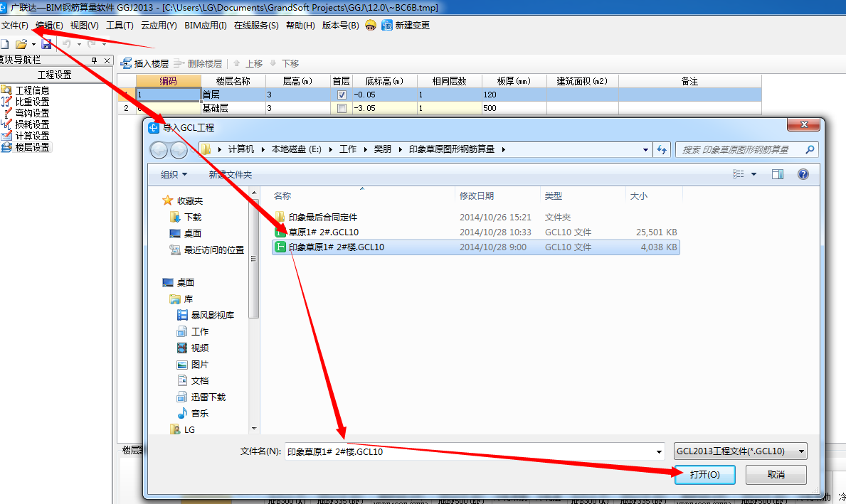Click the sidebar scrollbar up arrow
This screenshot has height=504, width=846.
point(254,193)
